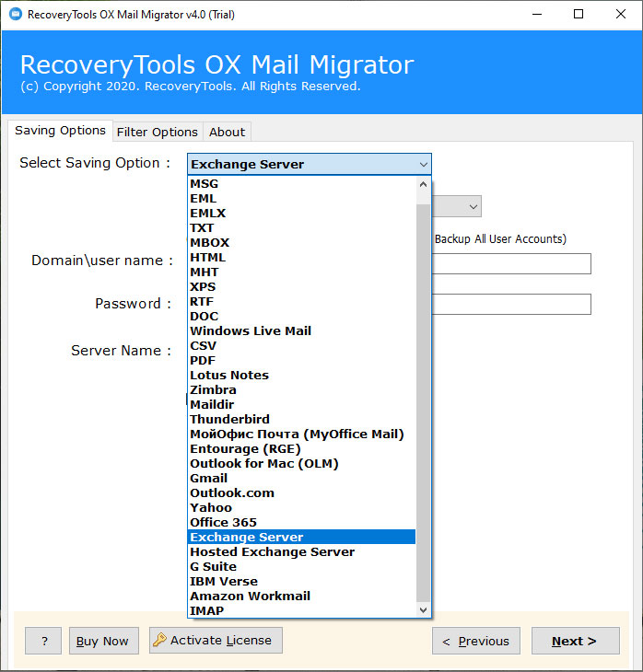
Task: Go back with the Previous button
Action: coord(476,641)
